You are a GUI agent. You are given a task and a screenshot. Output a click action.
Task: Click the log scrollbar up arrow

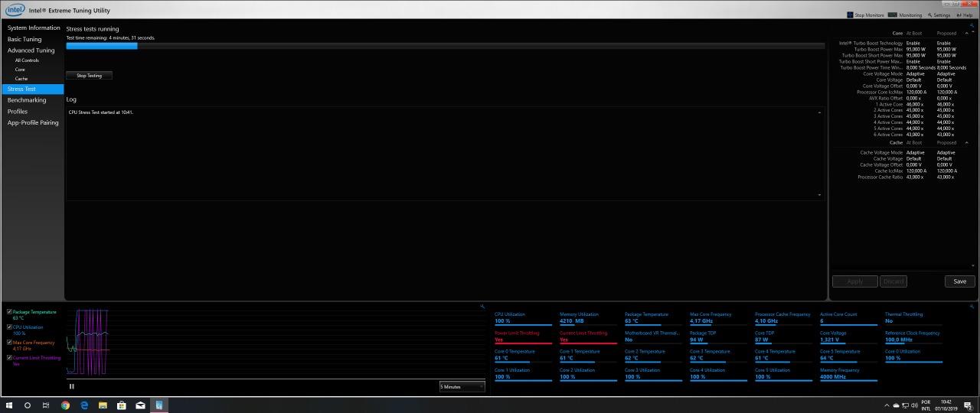click(819, 112)
